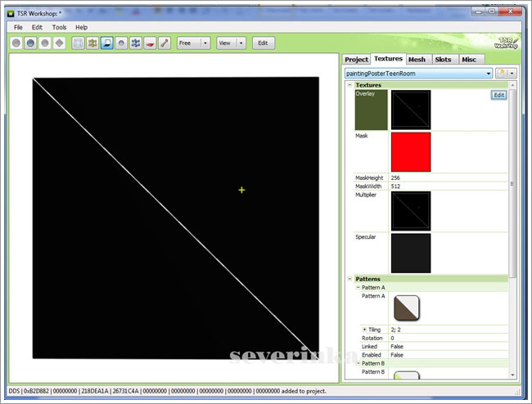532x404 pixels.
Task: Open the File menu
Action: [18, 28]
